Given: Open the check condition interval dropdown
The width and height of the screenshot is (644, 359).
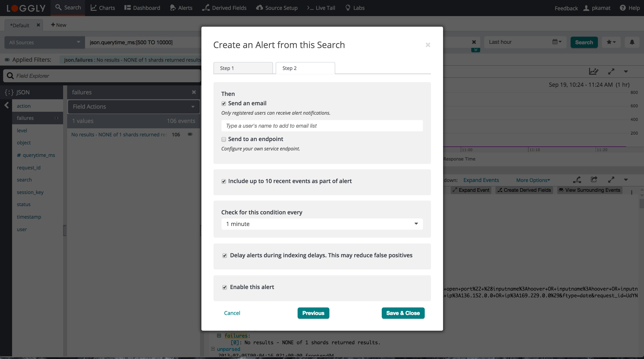Looking at the screenshot, I should [322, 224].
